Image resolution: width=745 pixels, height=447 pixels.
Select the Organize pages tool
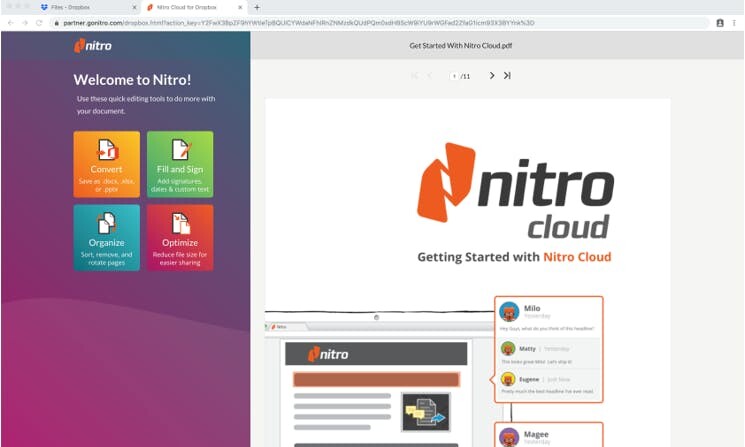(106, 237)
